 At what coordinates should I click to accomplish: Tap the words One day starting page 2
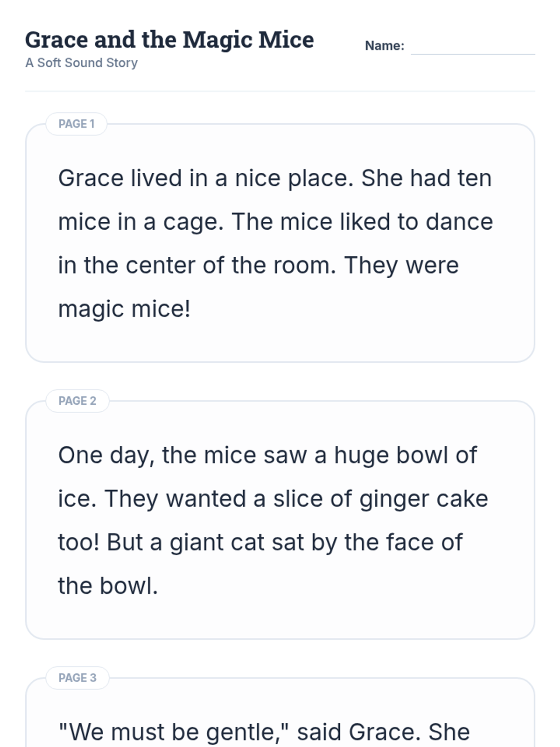click(x=106, y=456)
